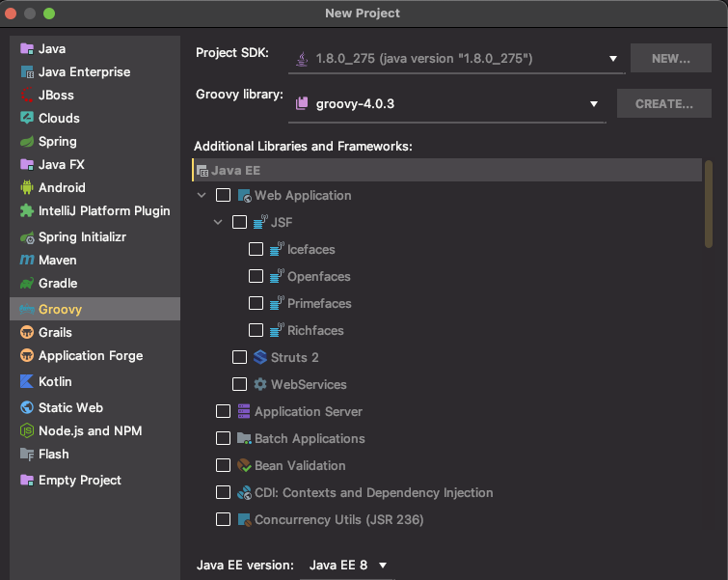Click the Grails icon

point(27,333)
